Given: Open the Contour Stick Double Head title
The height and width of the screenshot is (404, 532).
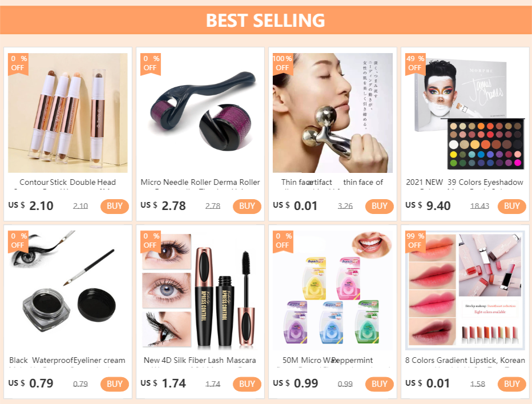Looking at the screenshot, I should click(68, 183).
